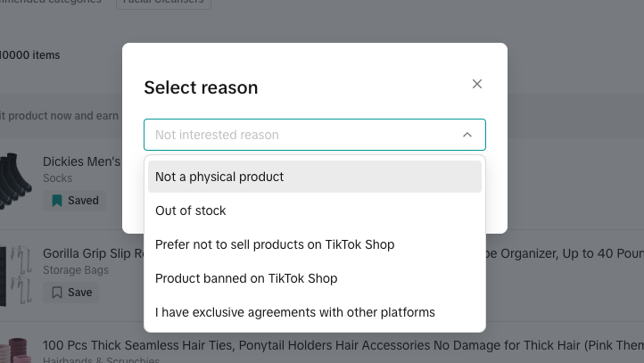Click the black socks product thumbnail
This screenshot has width=644, height=363.
click(x=15, y=181)
